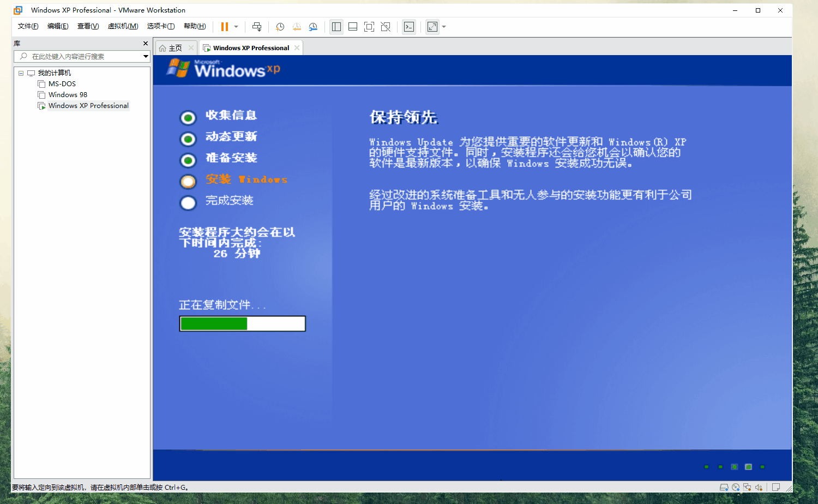The image size is (818, 504).
Task: Click the message log status icon
Action: pos(776,487)
